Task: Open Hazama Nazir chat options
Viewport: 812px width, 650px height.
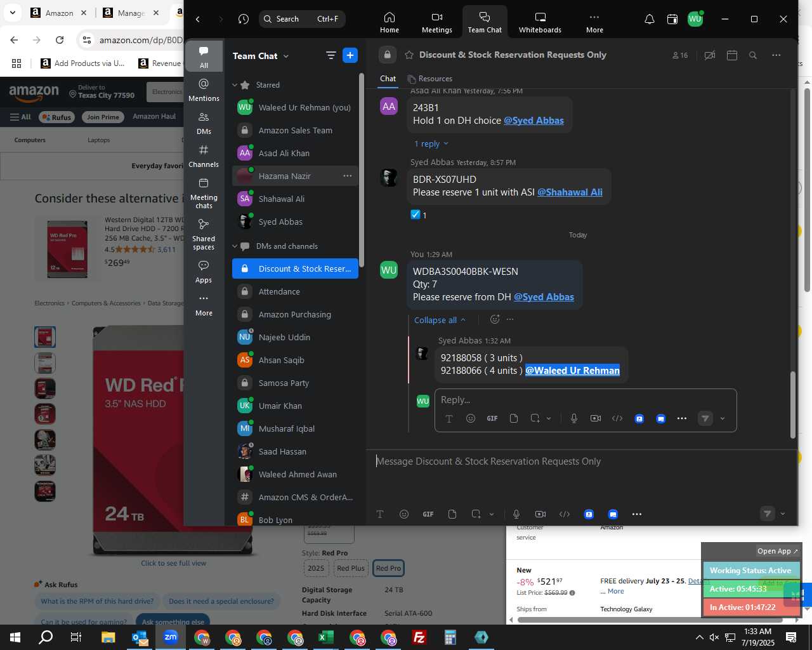Action: coord(348,176)
